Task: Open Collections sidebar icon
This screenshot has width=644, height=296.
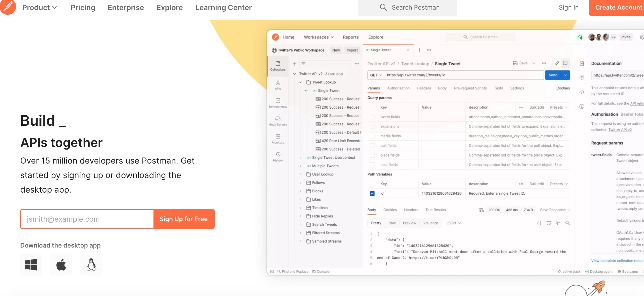Action: tap(278, 66)
